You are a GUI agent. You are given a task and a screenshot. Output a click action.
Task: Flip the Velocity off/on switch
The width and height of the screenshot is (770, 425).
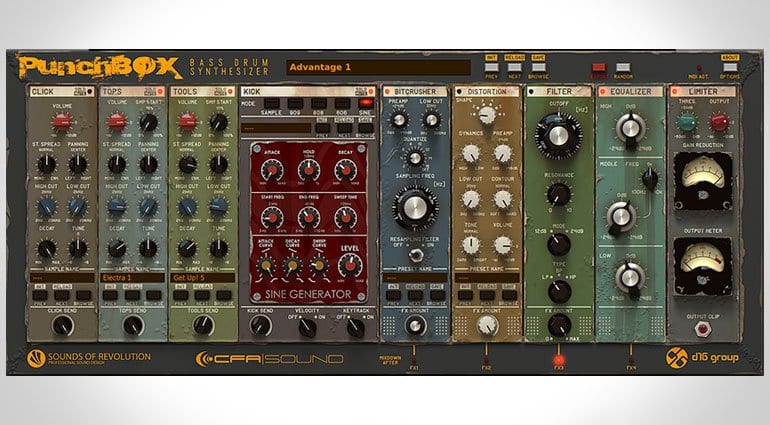pos(307,328)
